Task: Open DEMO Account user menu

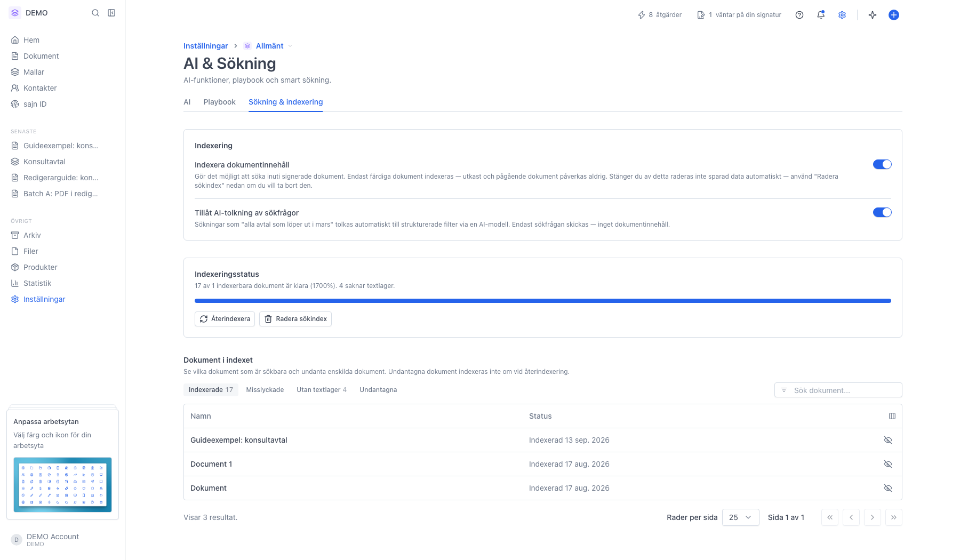Action: [63, 540]
